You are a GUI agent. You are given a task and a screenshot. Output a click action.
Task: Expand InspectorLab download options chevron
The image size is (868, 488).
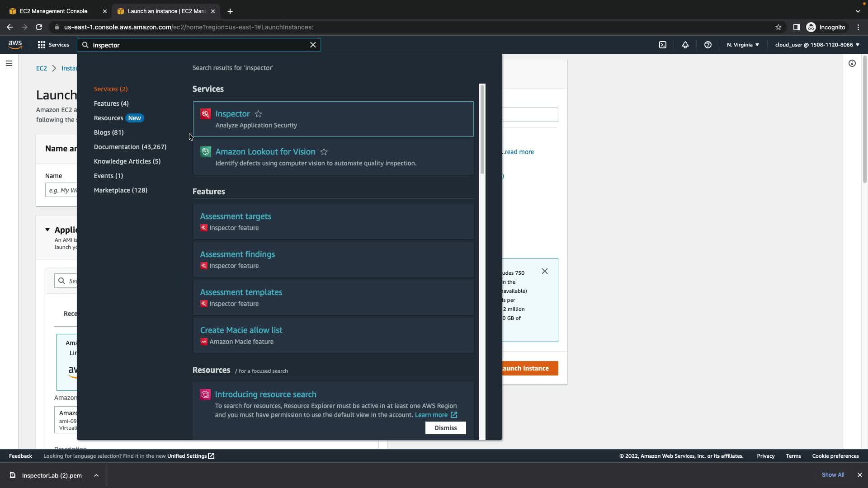click(x=96, y=475)
